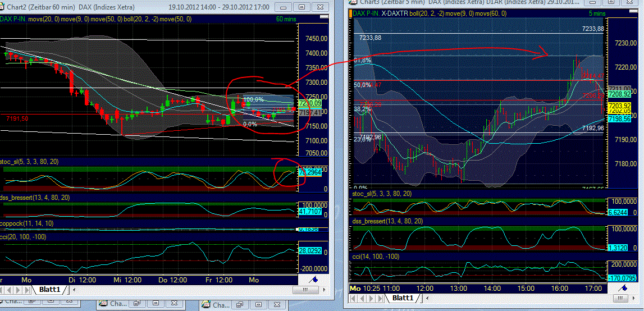Maximize the middle minimized Cha... window
The image size is (644, 311).
(x=156, y=303)
